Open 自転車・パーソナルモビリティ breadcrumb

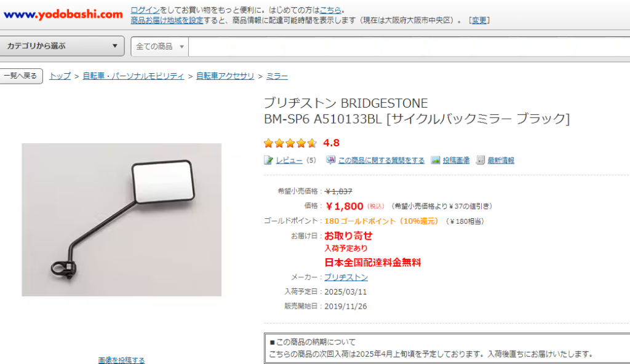134,76
